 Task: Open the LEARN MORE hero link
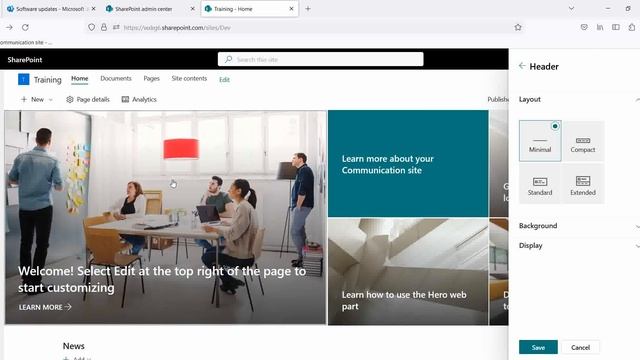pos(45,307)
